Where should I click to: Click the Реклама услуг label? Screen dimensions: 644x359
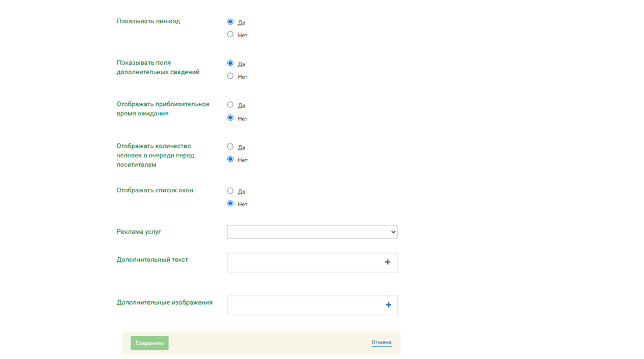(x=139, y=232)
